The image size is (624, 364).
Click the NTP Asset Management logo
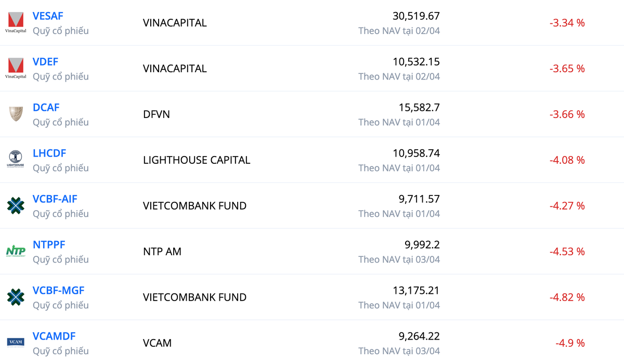pyautogui.click(x=16, y=252)
